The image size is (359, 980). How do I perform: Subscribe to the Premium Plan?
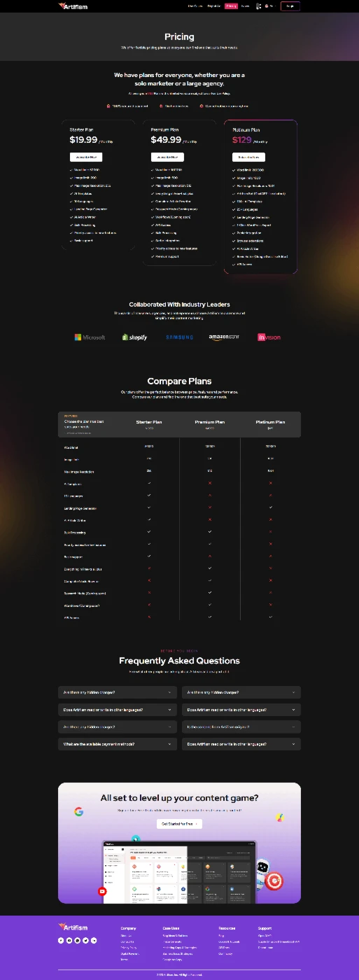click(x=167, y=157)
